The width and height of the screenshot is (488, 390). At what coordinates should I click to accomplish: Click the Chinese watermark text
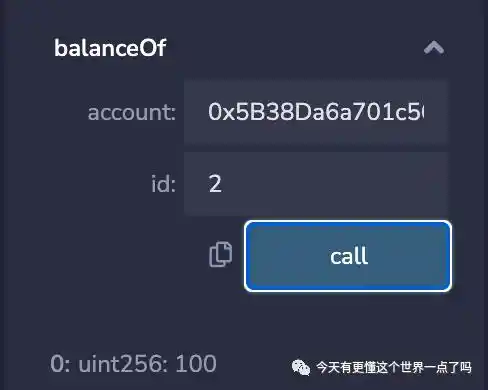pos(394,367)
